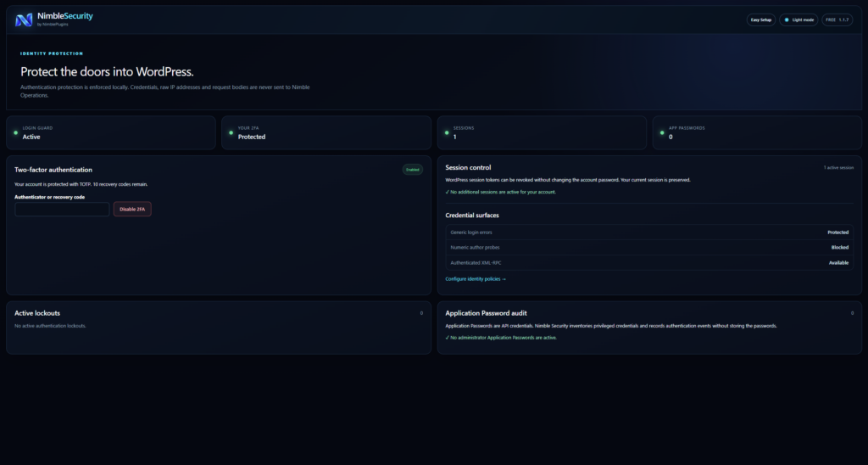Screen dimensions: 868x465
Task: Select the Sessions status card
Action: [542, 132]
